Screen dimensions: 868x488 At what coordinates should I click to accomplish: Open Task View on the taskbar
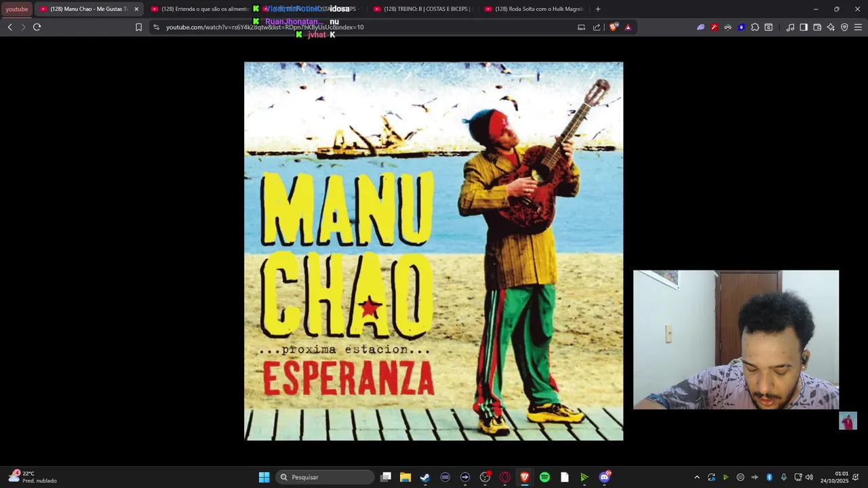(386, 477)
